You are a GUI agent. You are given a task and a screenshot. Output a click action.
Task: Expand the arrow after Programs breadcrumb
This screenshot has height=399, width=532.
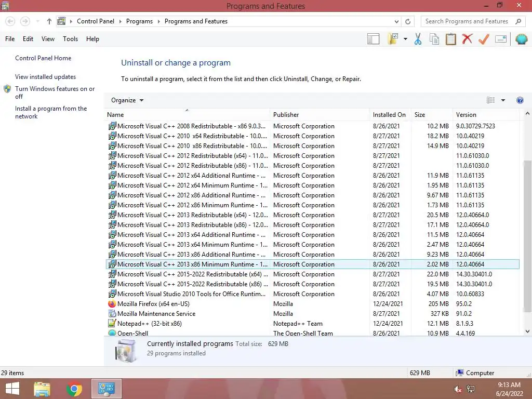click(158, 21)
